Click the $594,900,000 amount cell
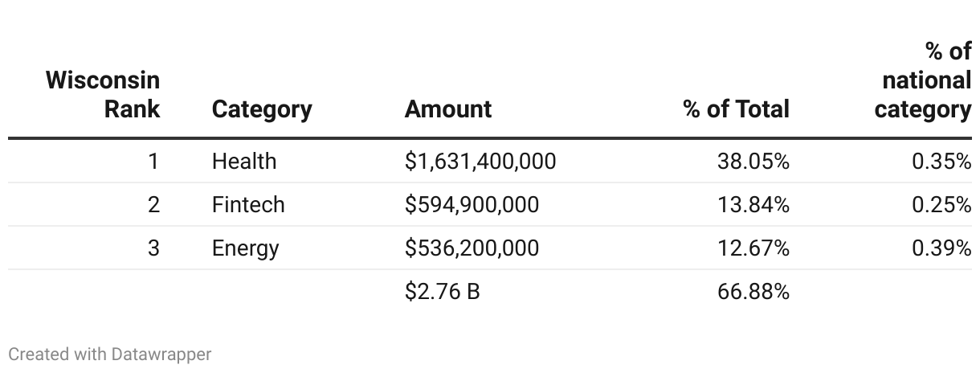The height and width of the screenshot is (373, 980). 472,205
